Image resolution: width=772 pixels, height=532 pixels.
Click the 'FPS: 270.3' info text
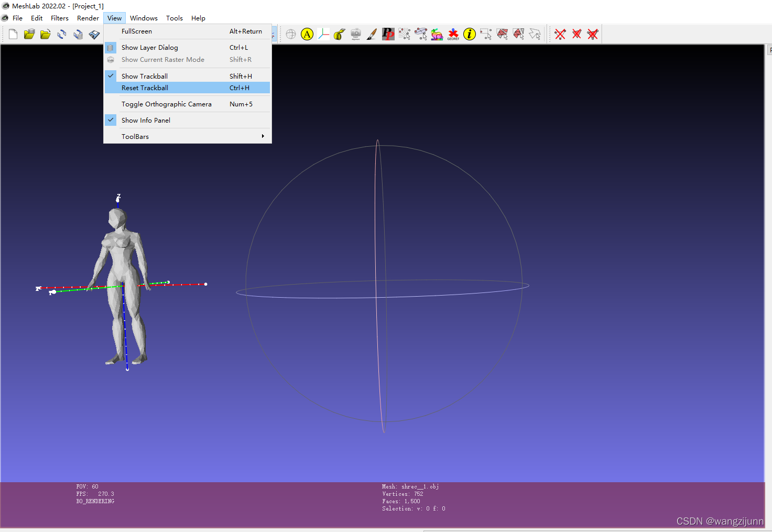tap(95, 494)
